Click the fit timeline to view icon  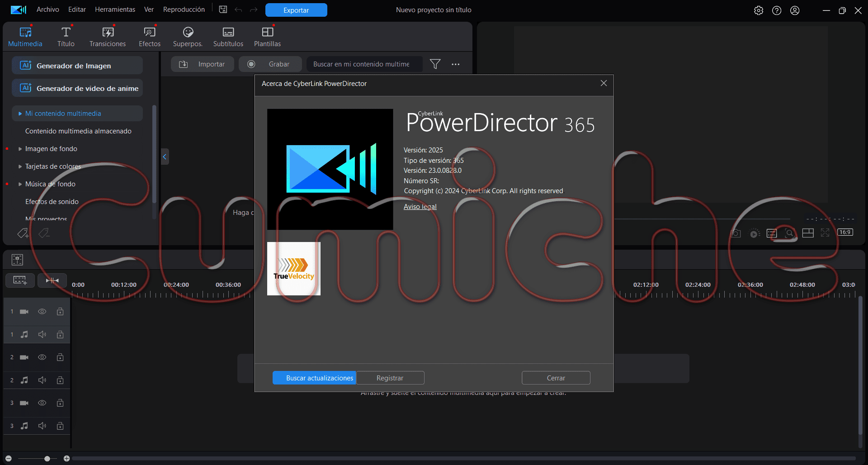coord(52,280)
